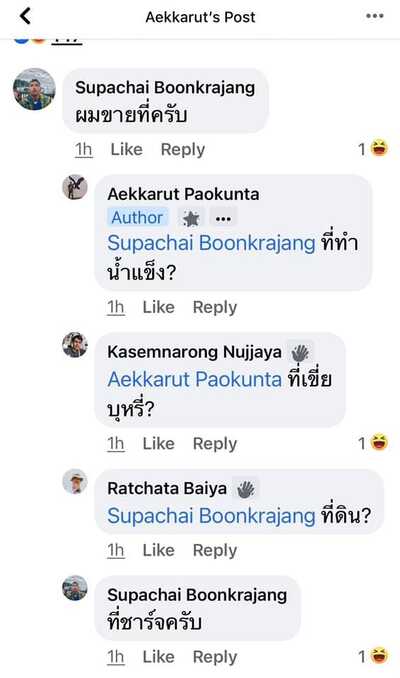Go back using the back arrow
400x678 pixels.
[26, 16]
